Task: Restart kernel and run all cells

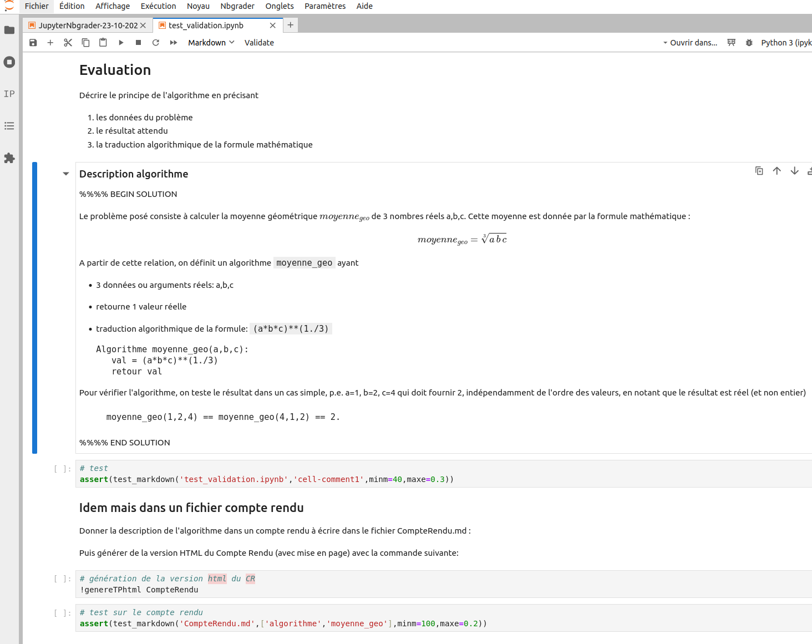Action: pos(174,43)
